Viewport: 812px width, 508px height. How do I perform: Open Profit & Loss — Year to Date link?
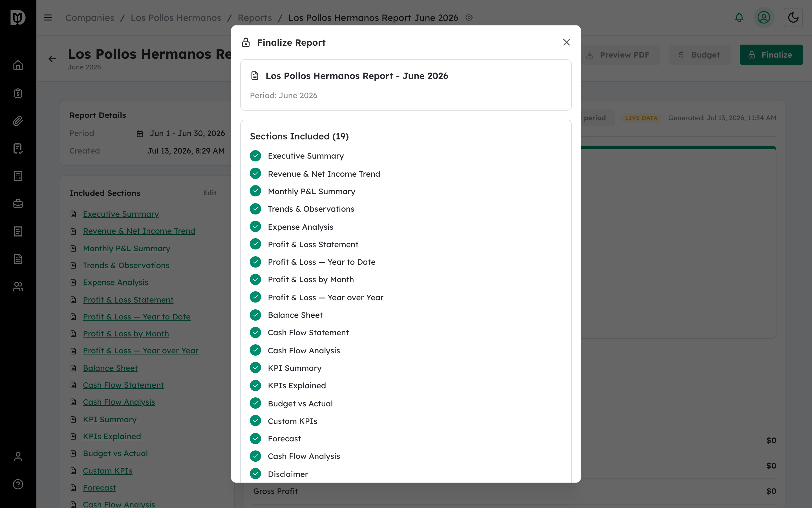(x=136, y=317)
